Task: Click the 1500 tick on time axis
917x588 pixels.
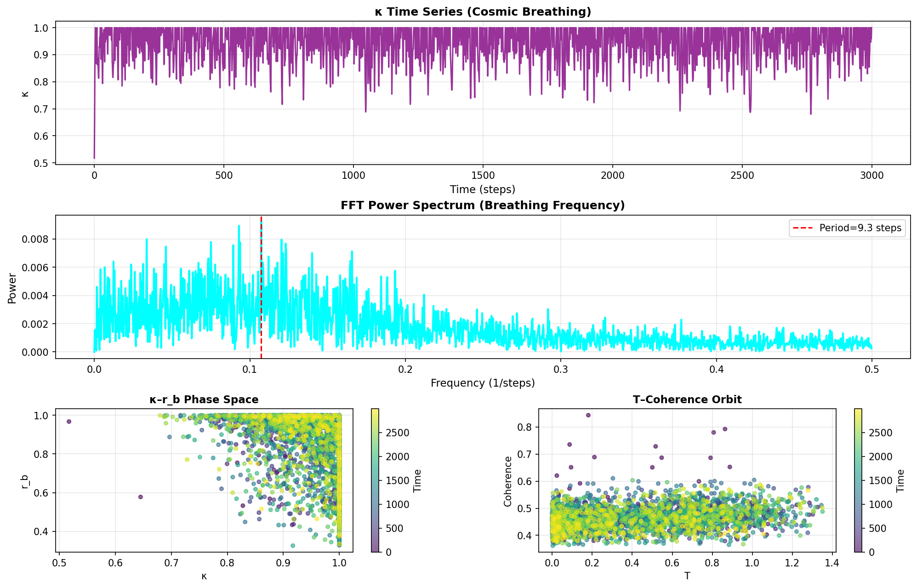Action: coord(483,175)
